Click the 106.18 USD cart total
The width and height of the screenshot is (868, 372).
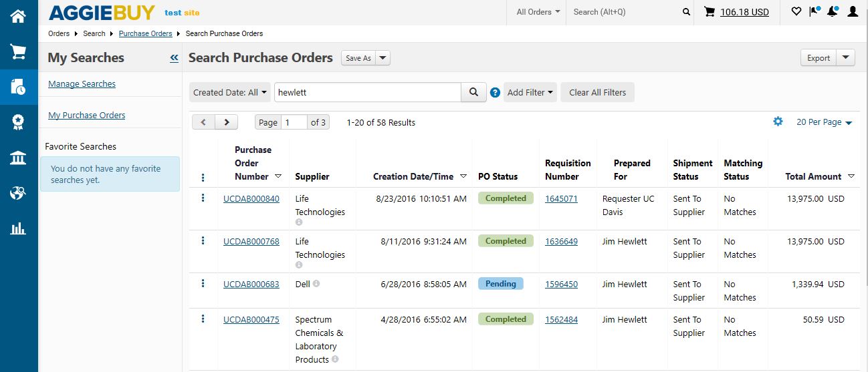744,12
